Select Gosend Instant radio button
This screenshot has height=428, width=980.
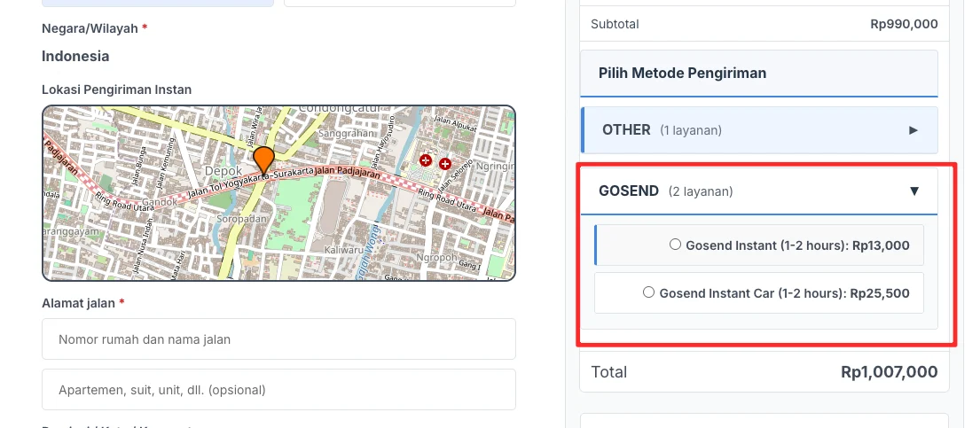(x=675, y=245)
